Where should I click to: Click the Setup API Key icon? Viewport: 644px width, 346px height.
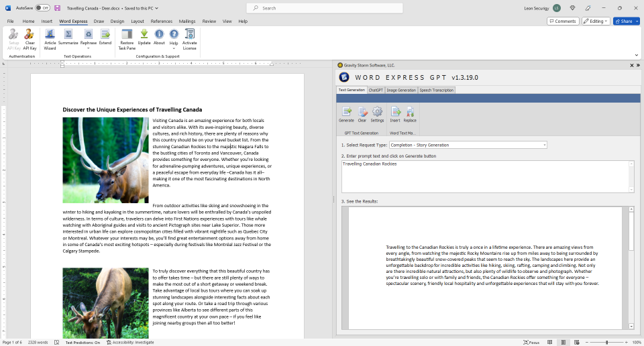[x=14, y=34]
